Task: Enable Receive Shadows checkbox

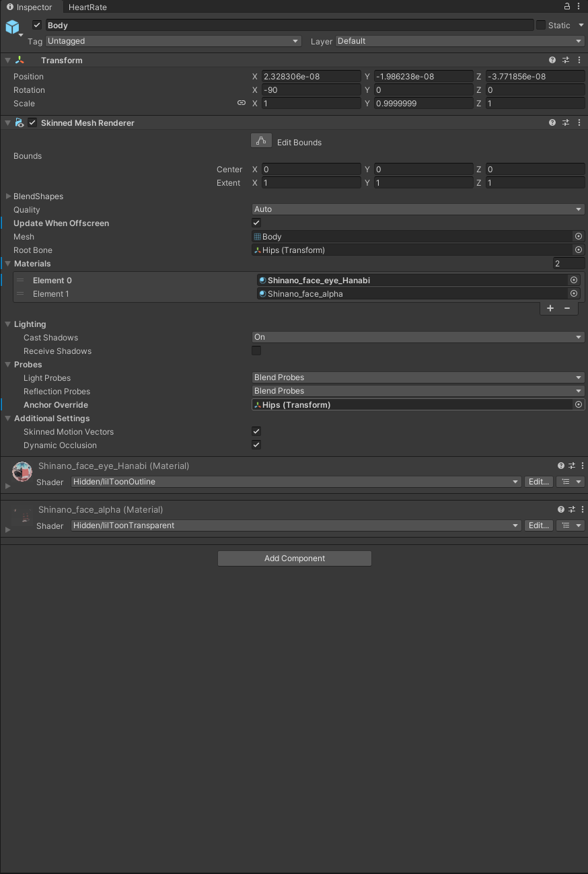Action: coord(256,351)
